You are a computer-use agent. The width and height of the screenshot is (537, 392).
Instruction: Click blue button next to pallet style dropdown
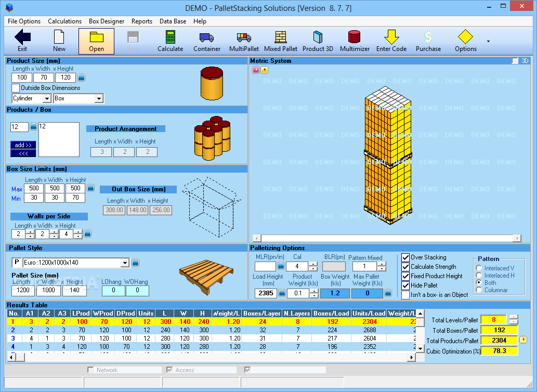(x=135, y=263)
